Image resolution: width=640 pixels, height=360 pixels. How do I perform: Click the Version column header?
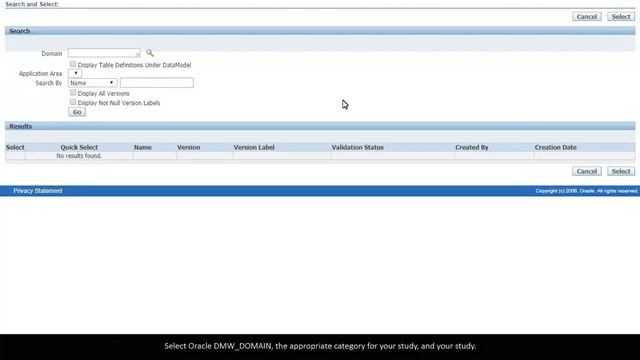tap(189, 147)
